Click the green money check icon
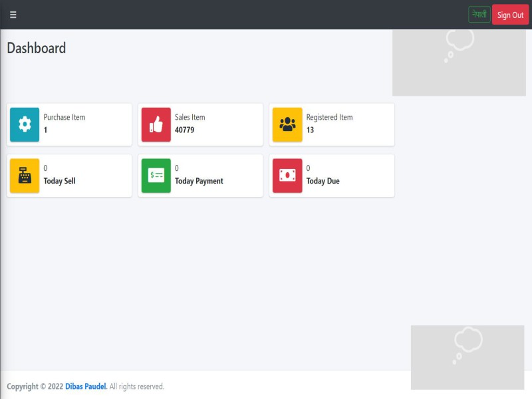 156,176
